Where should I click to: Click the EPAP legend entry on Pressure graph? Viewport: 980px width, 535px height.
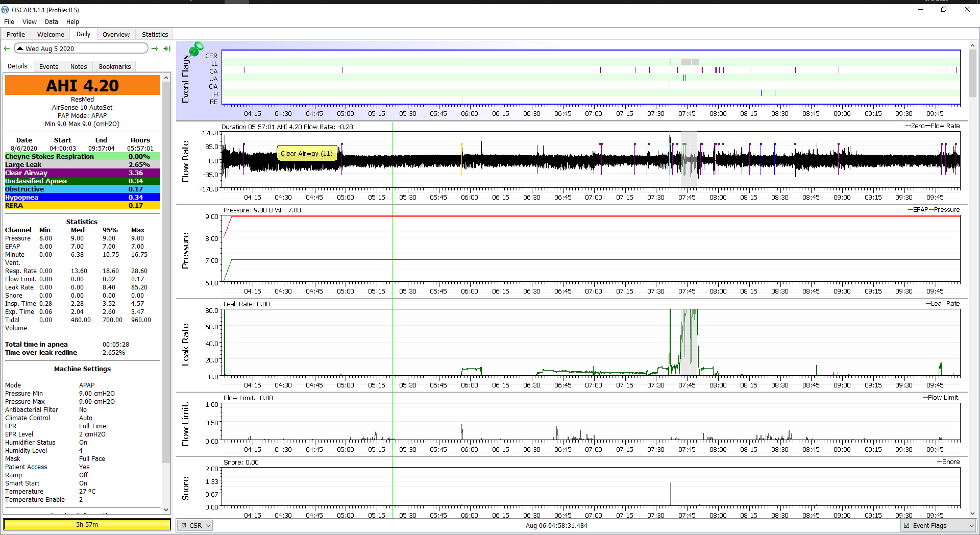pos(918,210)
